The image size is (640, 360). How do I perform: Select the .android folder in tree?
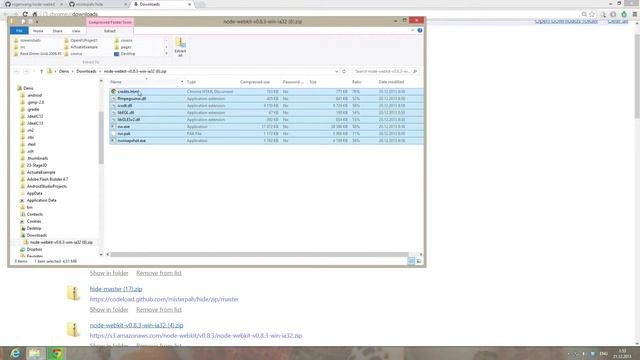[x=34, y=96]
